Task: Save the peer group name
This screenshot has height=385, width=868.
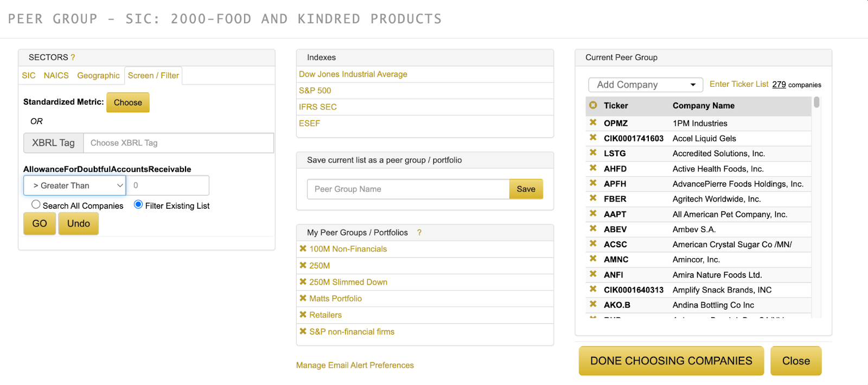Action: pyautogui.click(x=526, y=189)
